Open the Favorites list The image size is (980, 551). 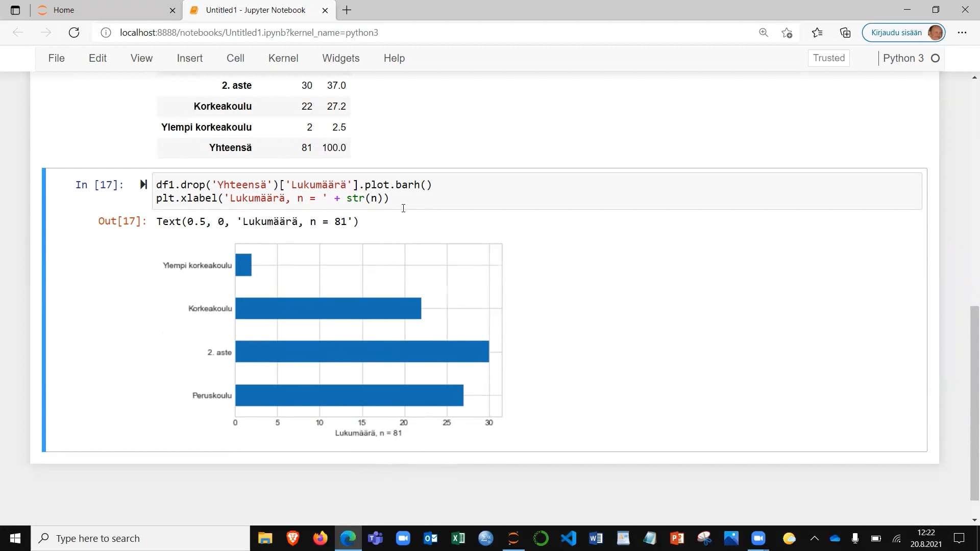(817, 33)
